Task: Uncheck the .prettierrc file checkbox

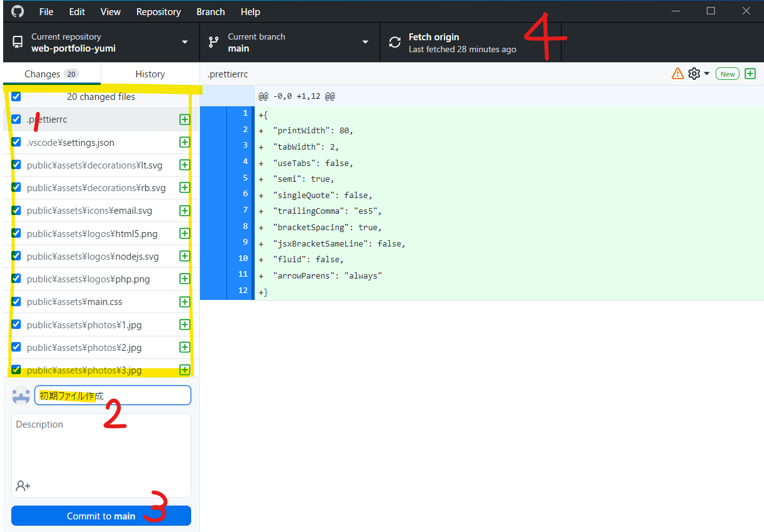Action: pyautogui.click(x=16, y=119)
